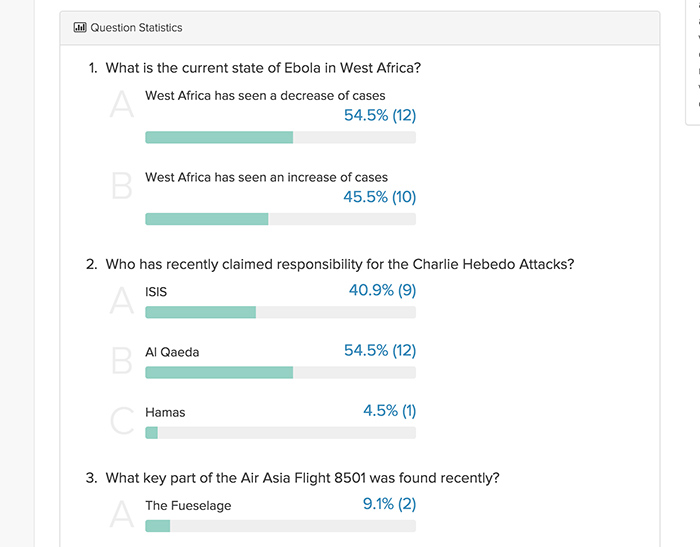The width and height of the screenshot is (700, 547).
Task: Click question 2 about the Charlie Hebedo Attacks
Action: (x=330, y=264)
